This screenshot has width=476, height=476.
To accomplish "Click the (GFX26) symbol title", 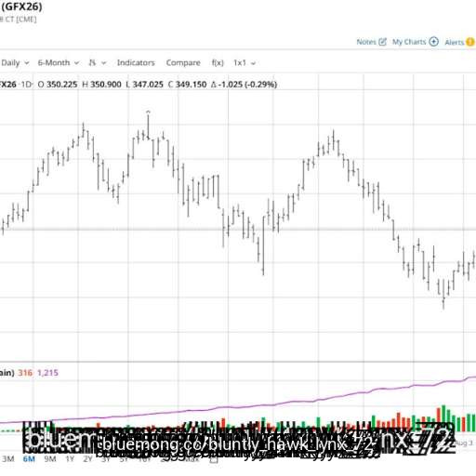I will coord(21,7).
